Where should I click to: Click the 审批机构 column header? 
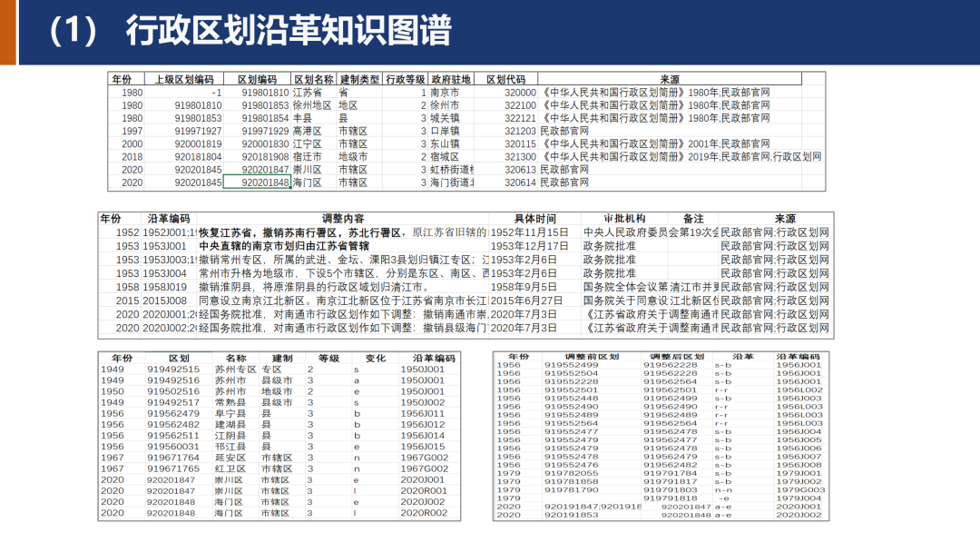(x=624, y=218)
